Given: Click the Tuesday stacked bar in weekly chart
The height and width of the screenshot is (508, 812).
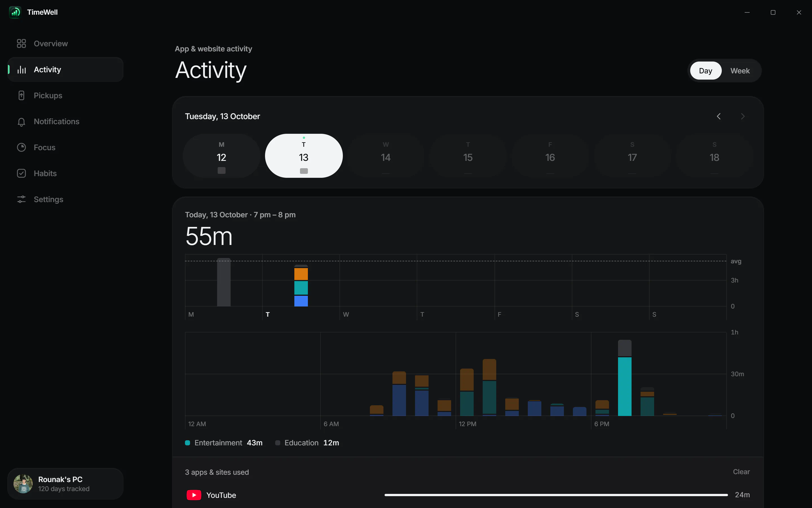Looking at the screenshot, I should point(301,286).
